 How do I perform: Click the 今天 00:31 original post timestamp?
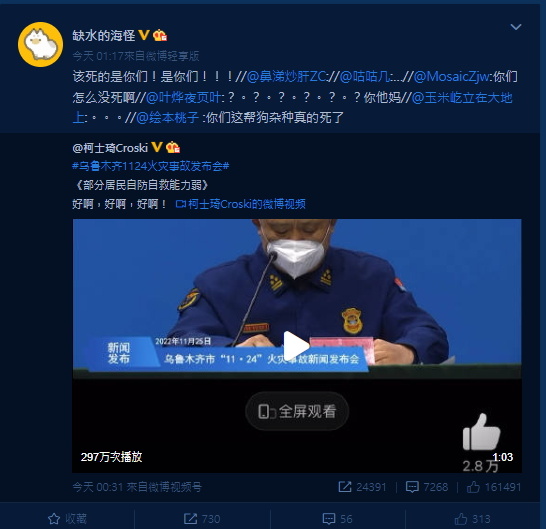(96, 487)
